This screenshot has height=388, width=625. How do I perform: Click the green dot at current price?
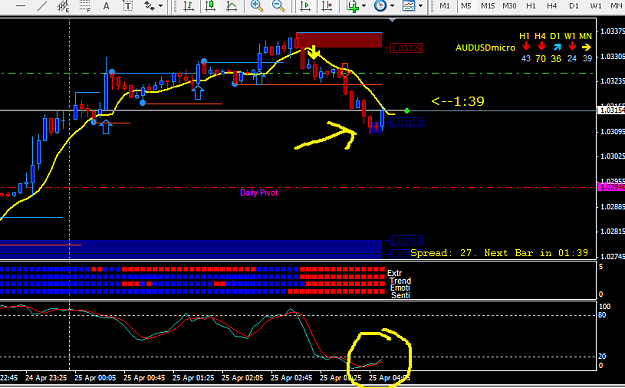(x=407, y=110)
